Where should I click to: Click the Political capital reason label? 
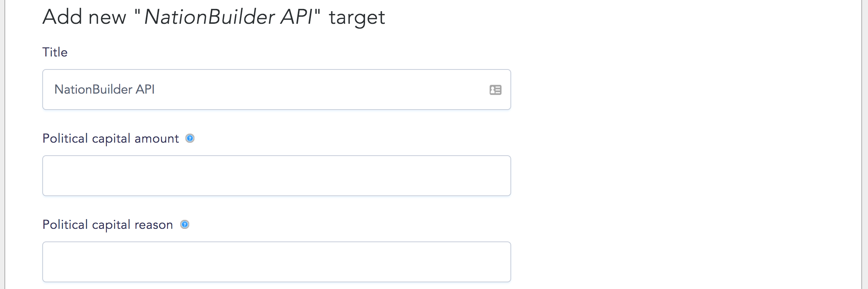(x=108, y=225)
